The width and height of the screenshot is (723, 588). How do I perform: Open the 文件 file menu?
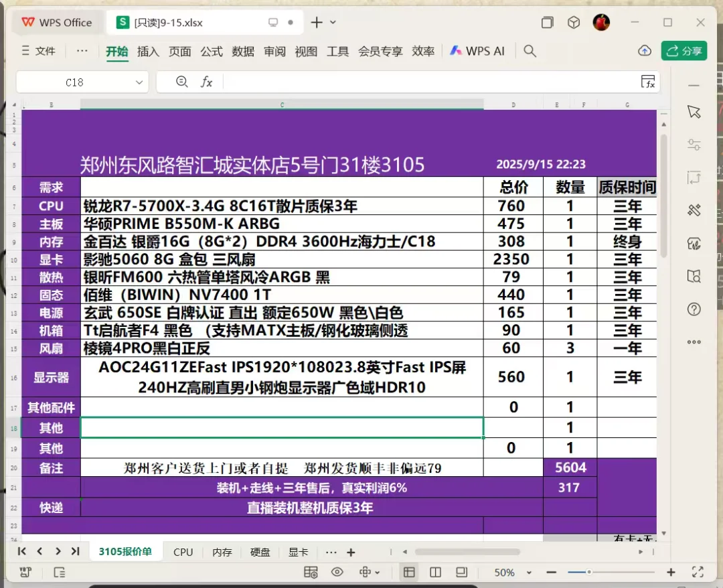pyautogui.click(x=39, y=51)
